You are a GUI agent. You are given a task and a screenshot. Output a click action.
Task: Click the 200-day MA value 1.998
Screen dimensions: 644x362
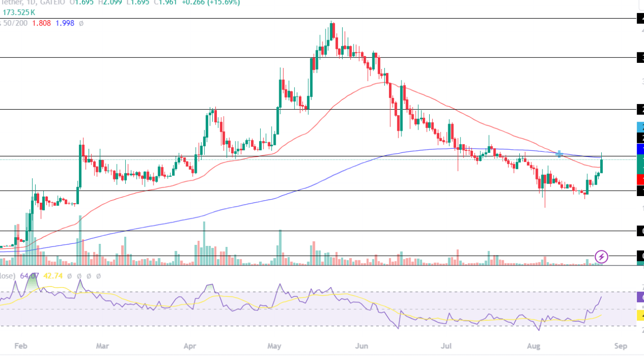65,23
